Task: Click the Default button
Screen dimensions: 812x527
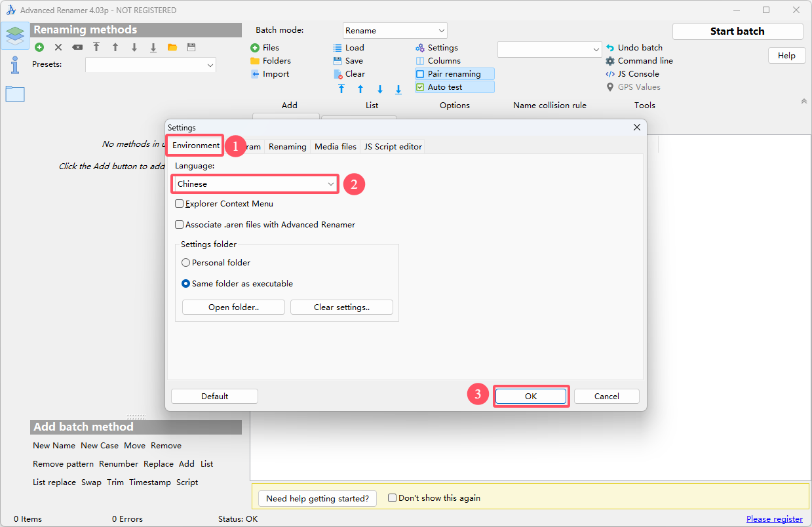Action: coord(215,396)
